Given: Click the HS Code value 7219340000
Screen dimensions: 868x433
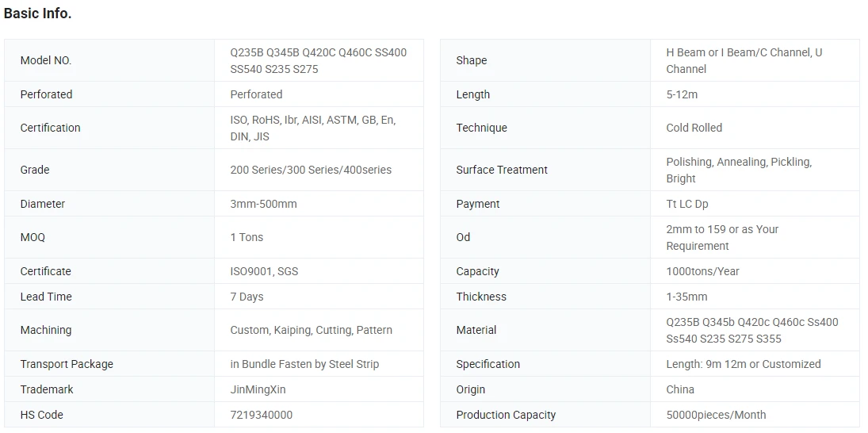Looking at the screenshot, I should (x=262, y=415).
